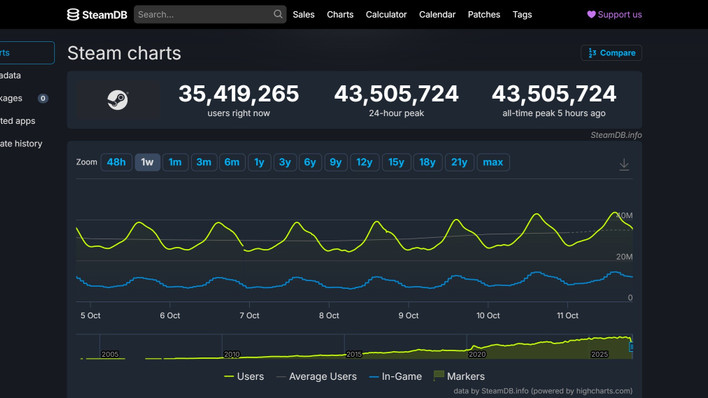The width and height of the screenshot is (708, 398).
Task: Click the chart download icon
Action: [624, 164]
